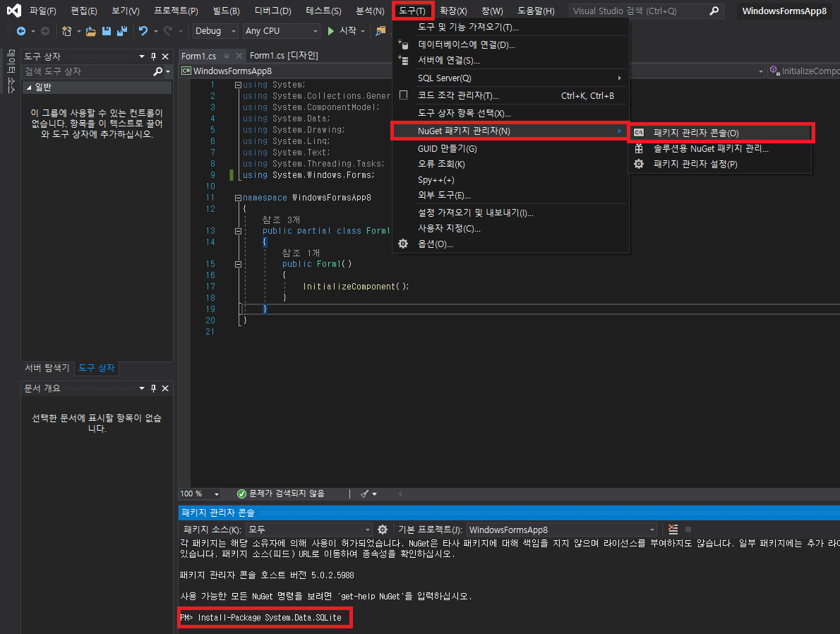Click the InitializeComponent(); code line
The height and width of the screenshot is (634, 840).
pyautogui.click(x=356, y=287)
